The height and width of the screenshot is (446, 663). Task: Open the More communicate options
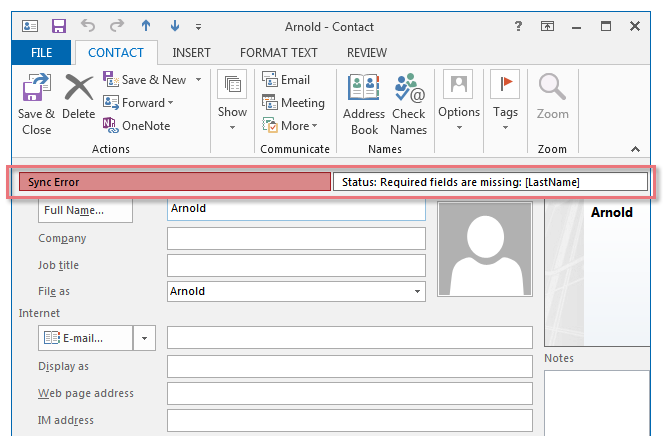click(290, 126)
